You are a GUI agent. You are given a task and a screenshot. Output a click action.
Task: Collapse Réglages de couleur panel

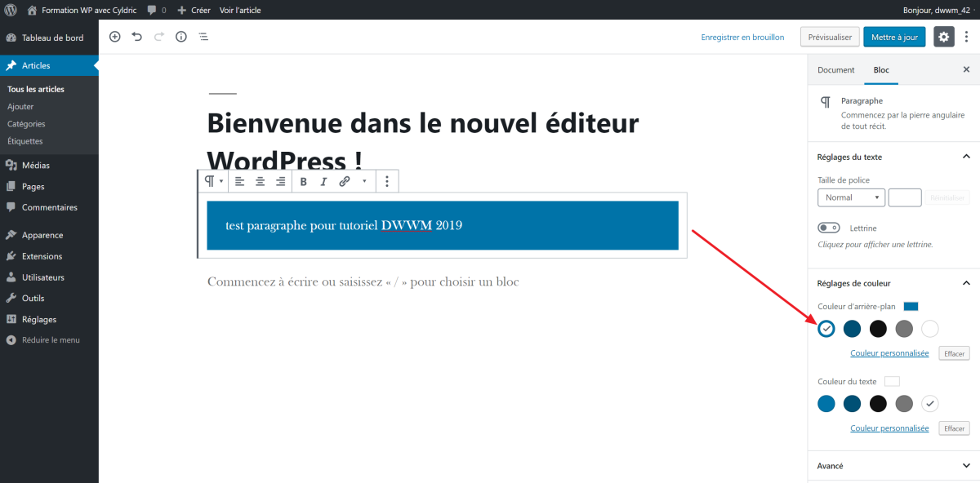click(x=893, y=283)
